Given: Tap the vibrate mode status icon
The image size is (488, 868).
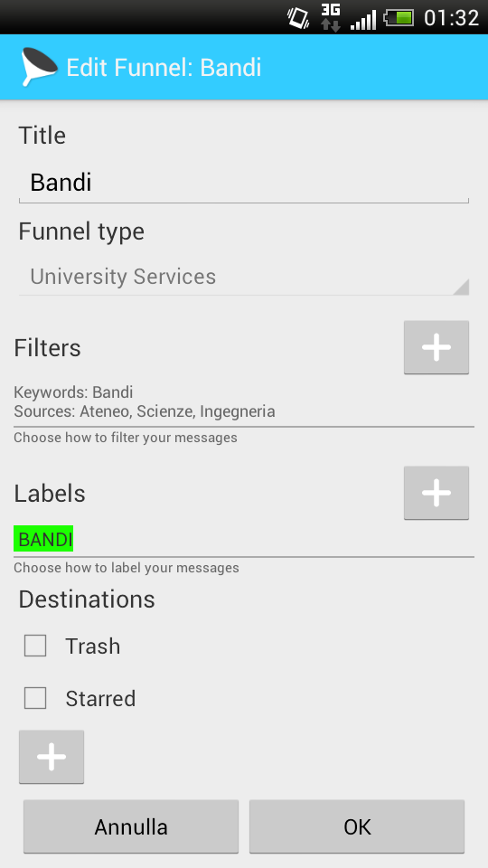Looking at the screenshot, I should click(297, 18).
